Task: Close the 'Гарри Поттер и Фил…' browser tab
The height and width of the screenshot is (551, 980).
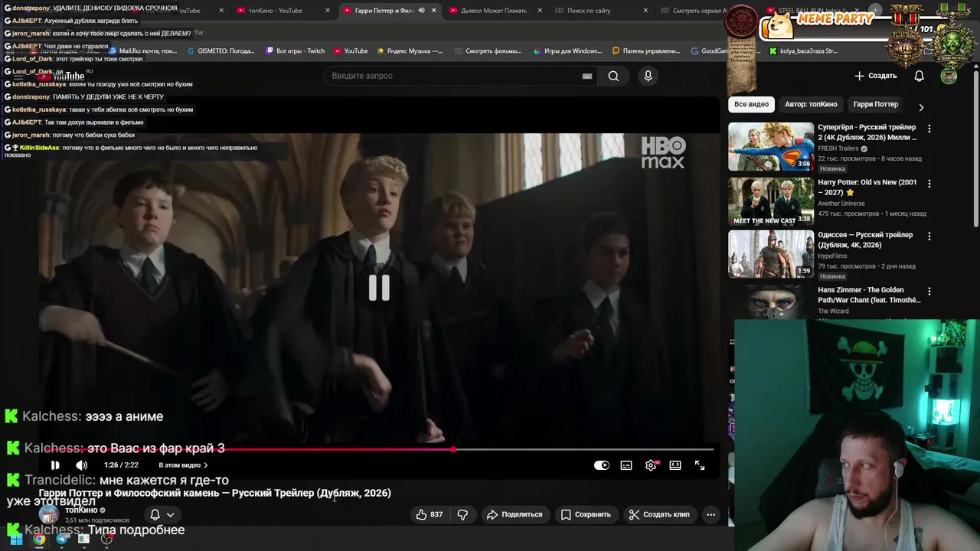Action: pyautogui.click(x=433, y=11)
